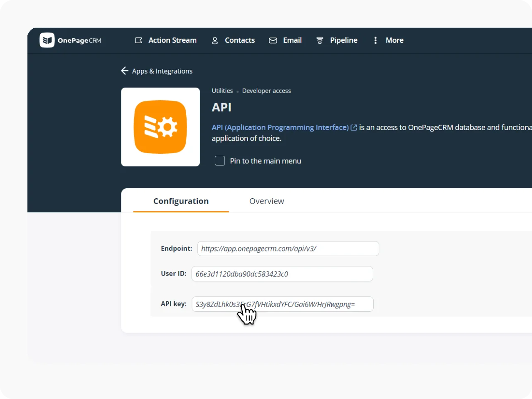Switch to the Overview tab
The image size is (532, 399).
point(267,201)
